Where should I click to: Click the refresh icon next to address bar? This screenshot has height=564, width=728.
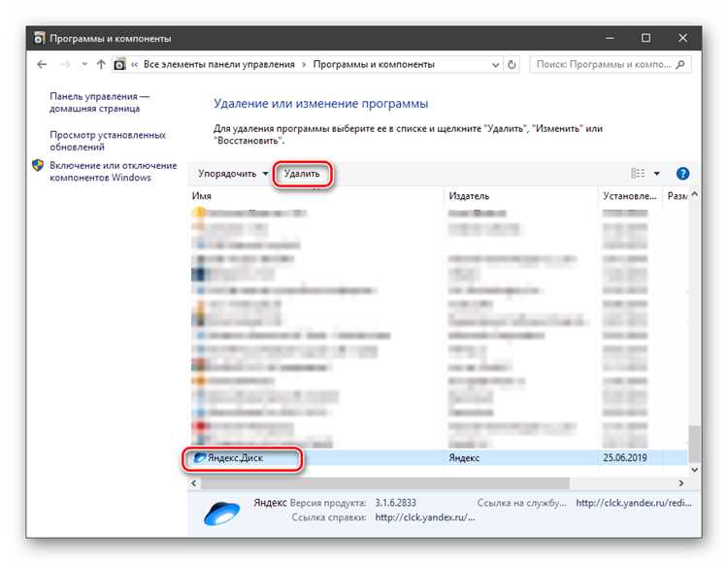click(512, 64)
